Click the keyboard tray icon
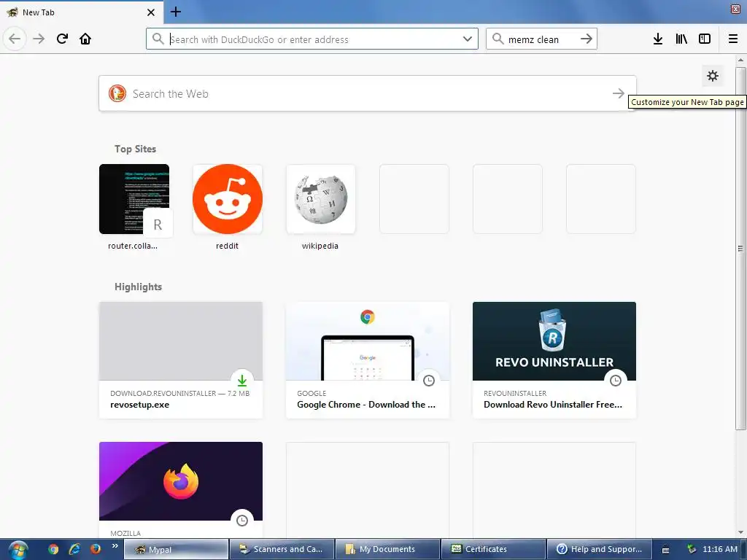 tap(666, 550)
